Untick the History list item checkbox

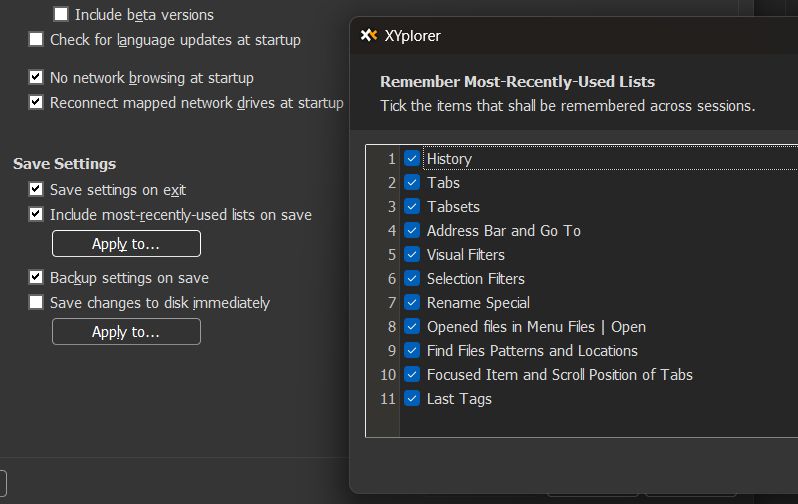[x=412, y=158]
